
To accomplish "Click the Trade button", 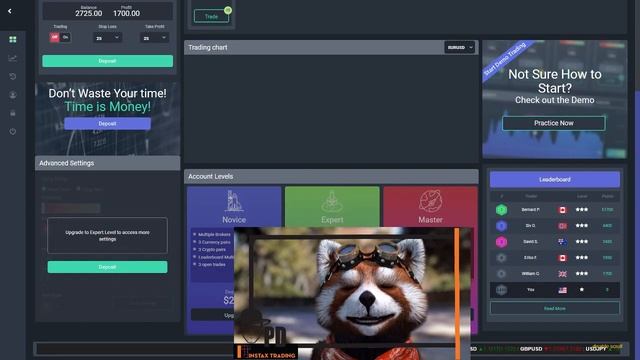I will [x=211, y=17].
